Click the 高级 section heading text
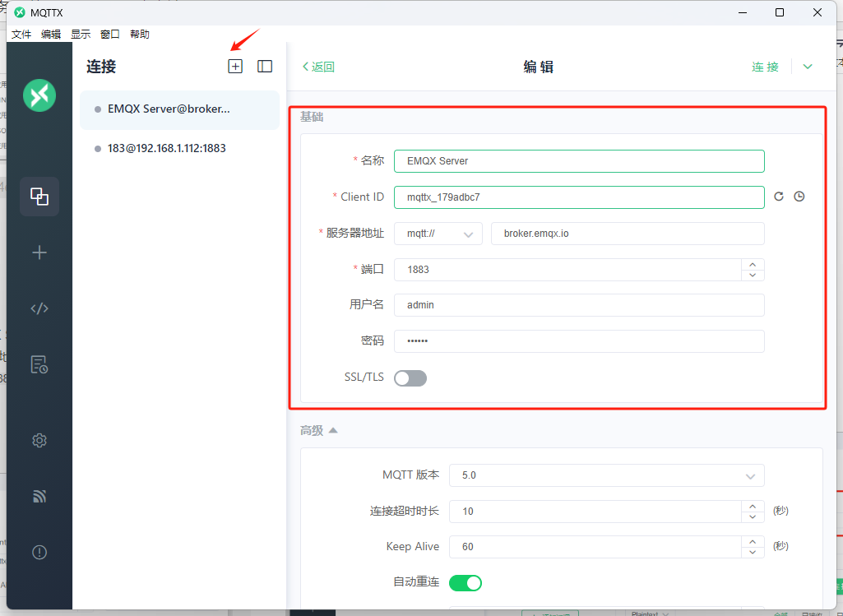The height and width of the screenshot is (616, 843). pos(312,431)
